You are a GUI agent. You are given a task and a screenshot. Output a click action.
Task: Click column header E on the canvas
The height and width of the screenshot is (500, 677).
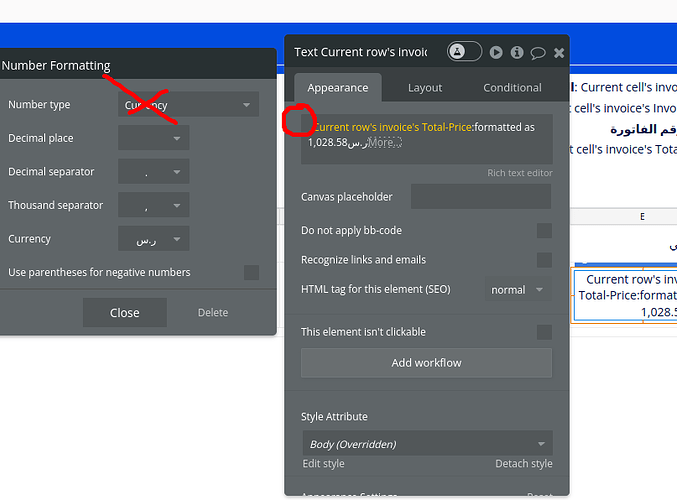click(x=642, y=217)
